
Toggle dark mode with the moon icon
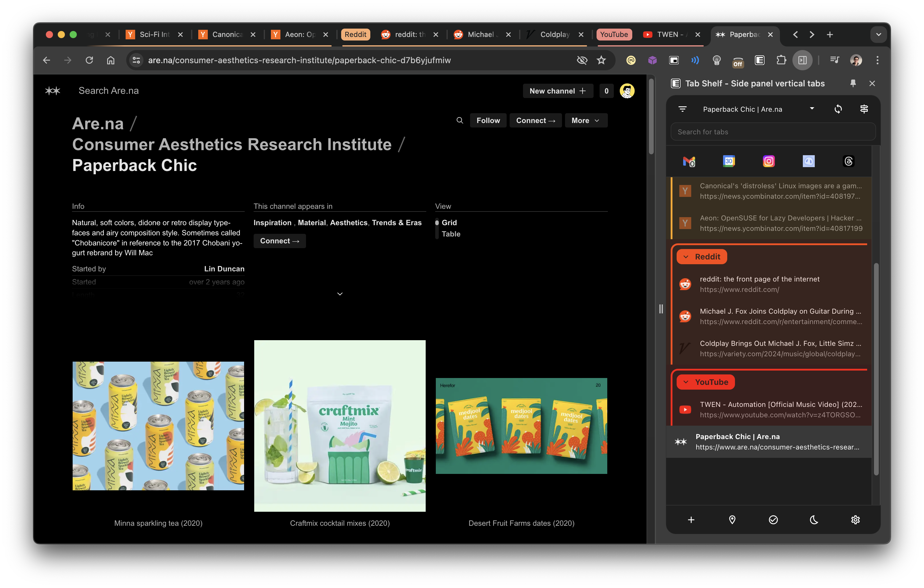coord(814,519)
